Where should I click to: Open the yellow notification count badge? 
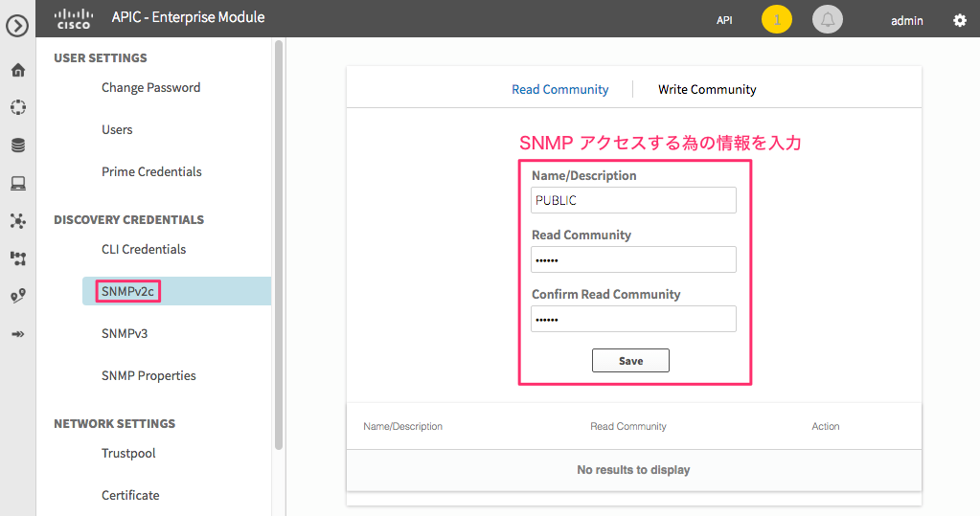coord(777,20)
